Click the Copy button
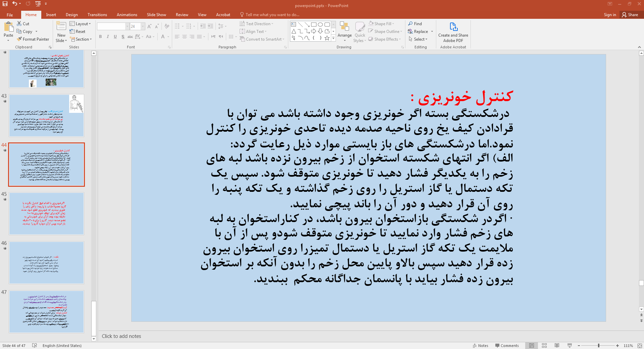The height and width of the screenshot is (349, 644). click(x=24, y=31)
